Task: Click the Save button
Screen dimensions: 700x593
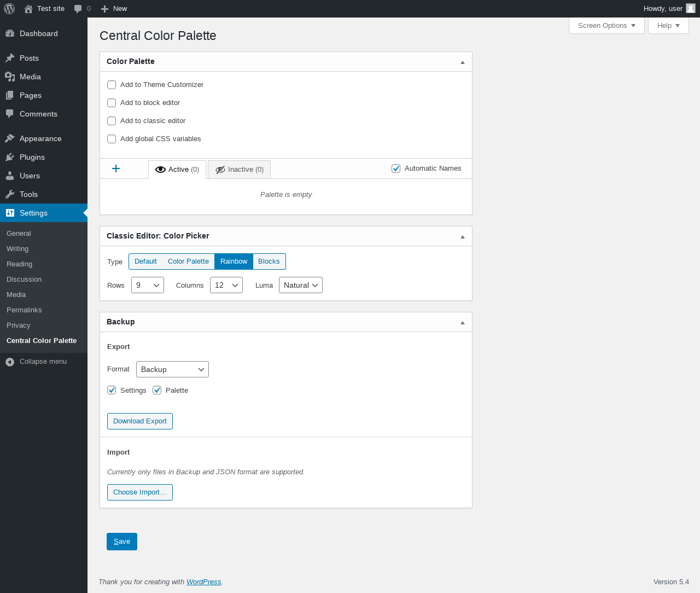Action: tap(122, 542)
